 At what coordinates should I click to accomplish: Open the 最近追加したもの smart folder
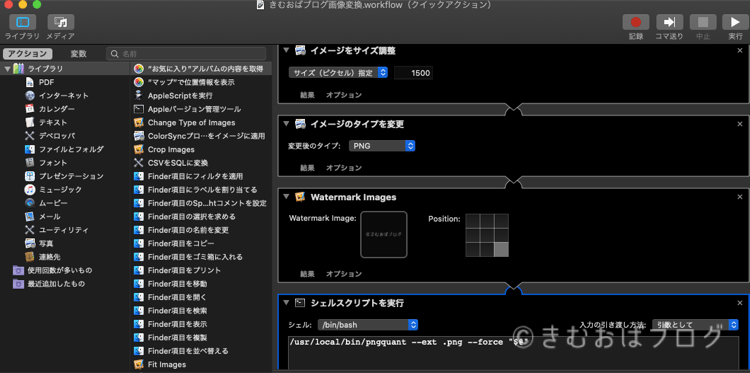click(56, 284)
